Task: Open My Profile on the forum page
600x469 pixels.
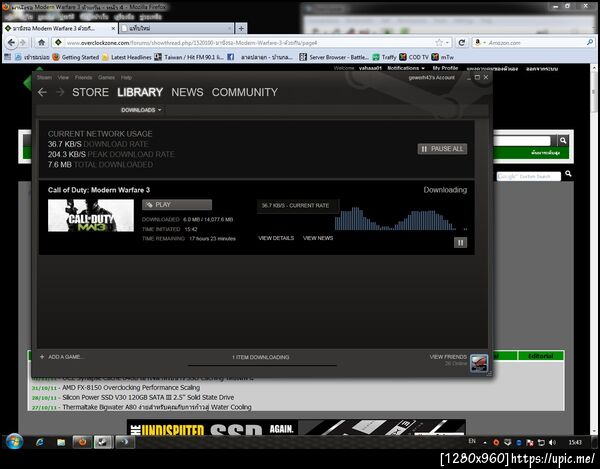Action: (445, 68)
